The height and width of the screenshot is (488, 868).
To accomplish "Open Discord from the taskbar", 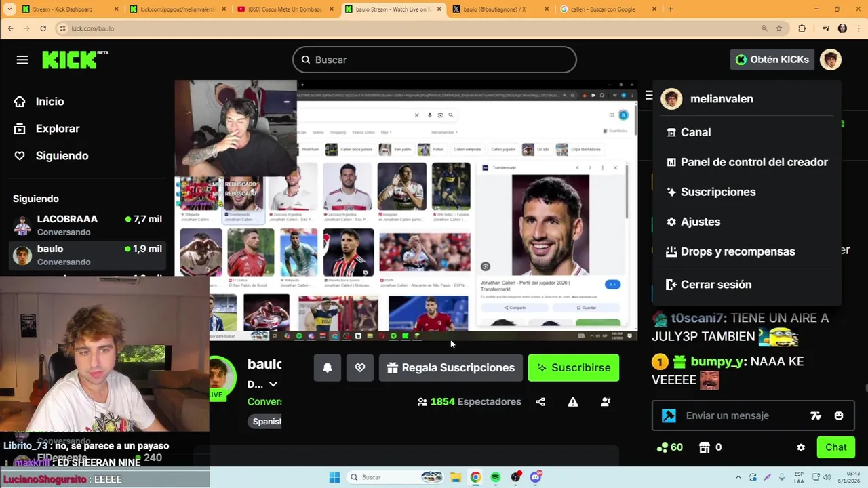I will 536,477.
